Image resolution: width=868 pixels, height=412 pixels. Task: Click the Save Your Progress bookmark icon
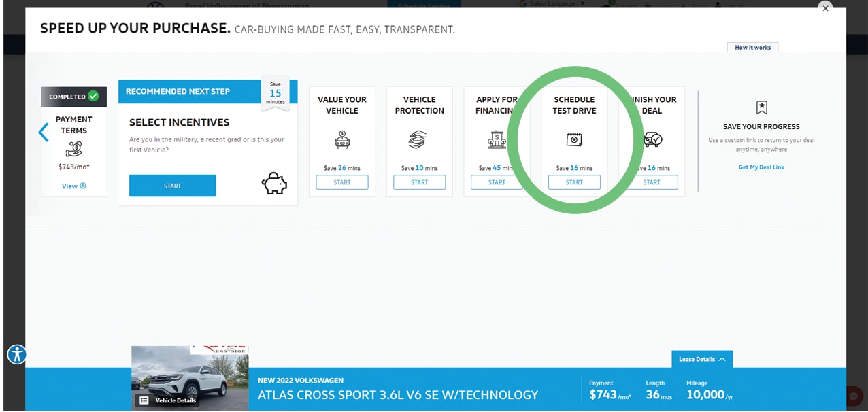pos(761,107)
